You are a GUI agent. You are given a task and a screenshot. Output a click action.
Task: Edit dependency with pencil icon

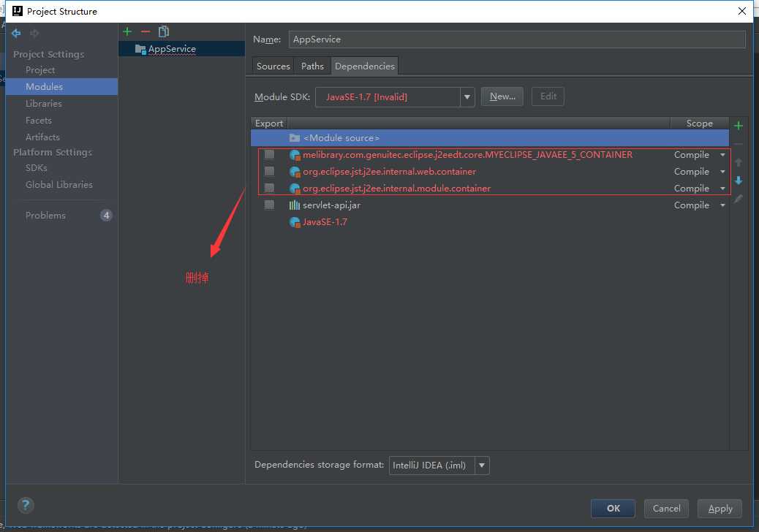click(739, 199)
